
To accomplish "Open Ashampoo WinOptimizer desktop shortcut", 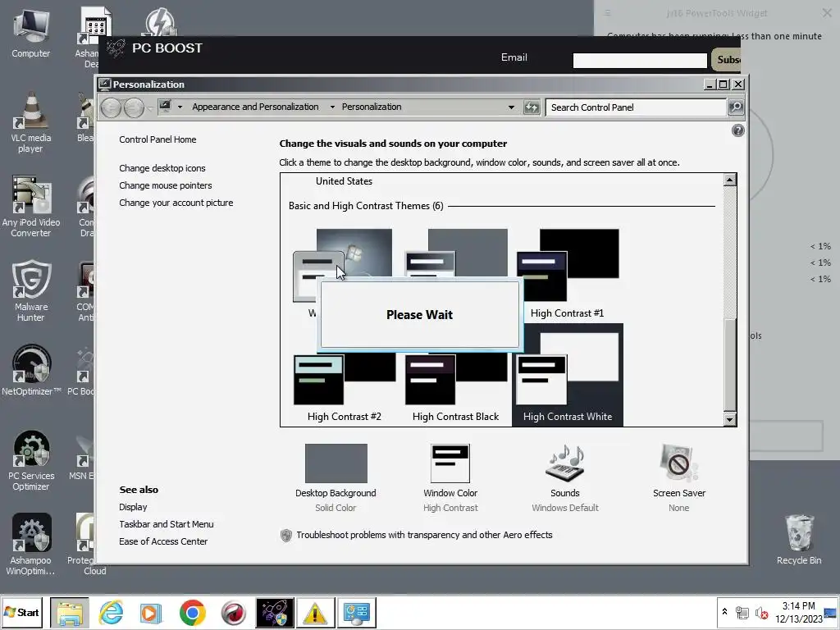I will click(30, 545).
